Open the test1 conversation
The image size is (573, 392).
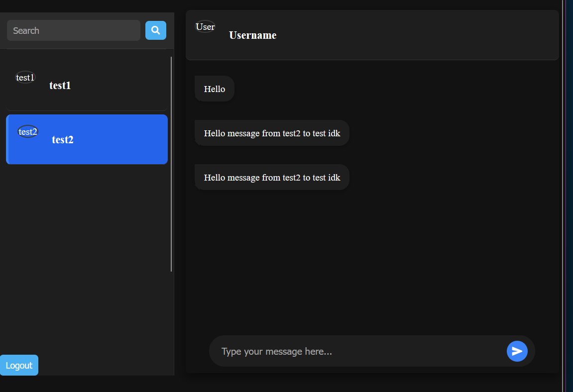click(x=87, y=84)
